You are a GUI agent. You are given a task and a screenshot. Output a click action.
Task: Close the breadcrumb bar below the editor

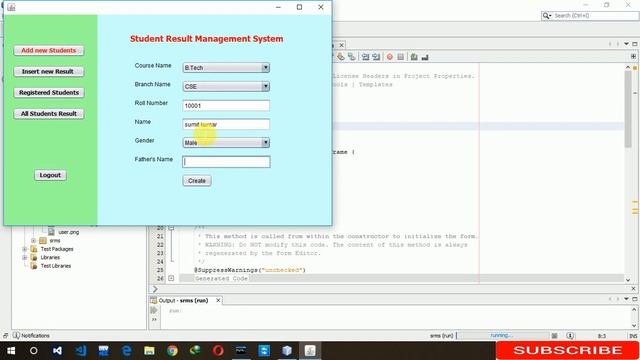pyautogui.click(x=633, y=289)
